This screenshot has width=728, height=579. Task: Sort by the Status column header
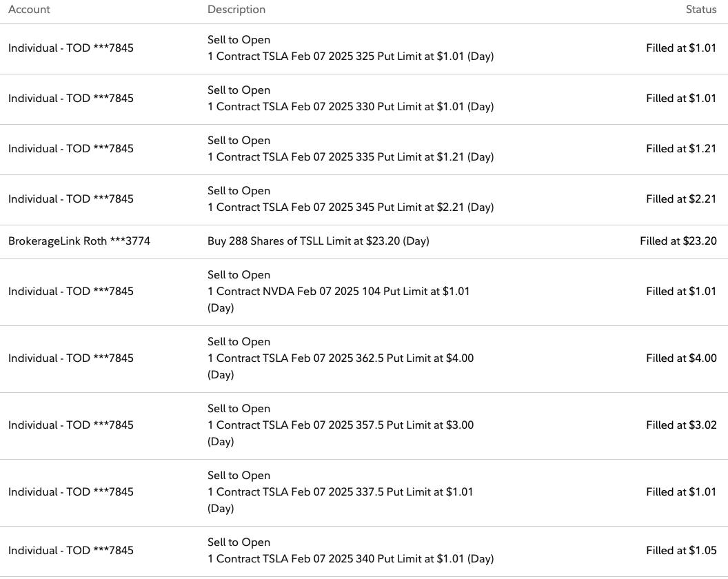point(700,10)
